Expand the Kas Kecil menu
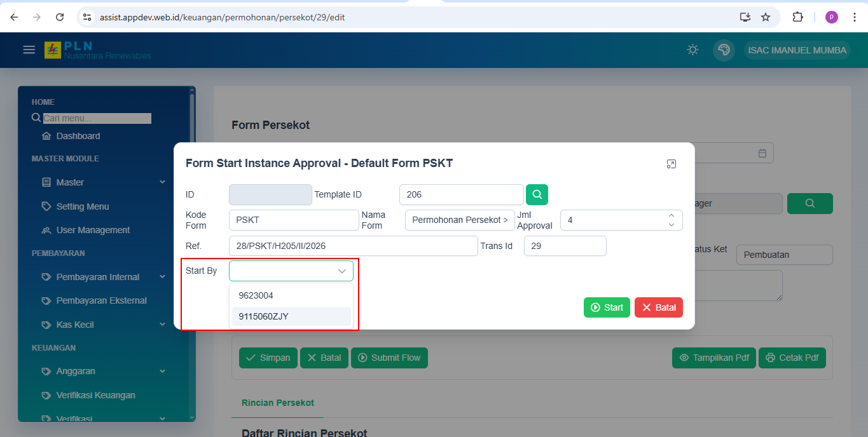Viewport: 868px width, 437px height. (x=103, y=325)
